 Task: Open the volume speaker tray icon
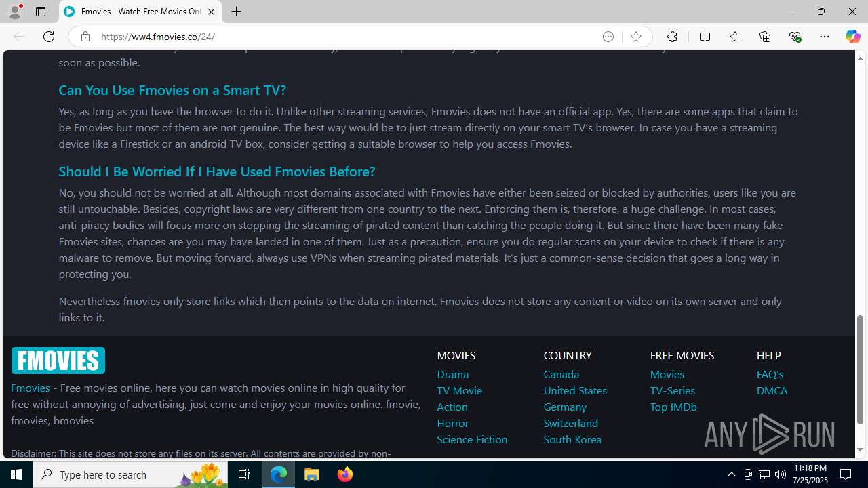coord(781,474)
